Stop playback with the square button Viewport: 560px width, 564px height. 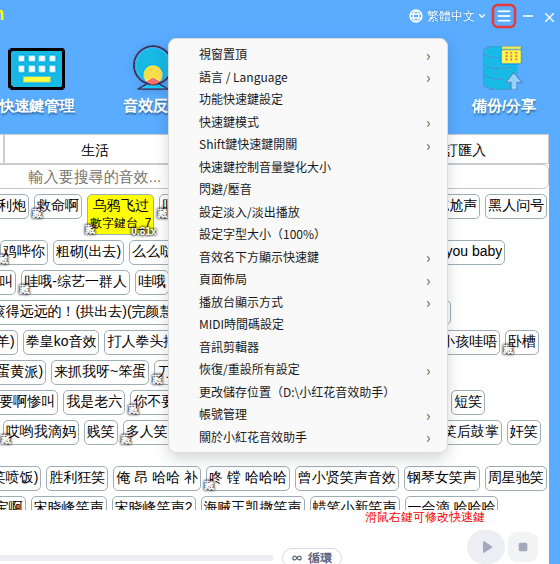[523, 547]
